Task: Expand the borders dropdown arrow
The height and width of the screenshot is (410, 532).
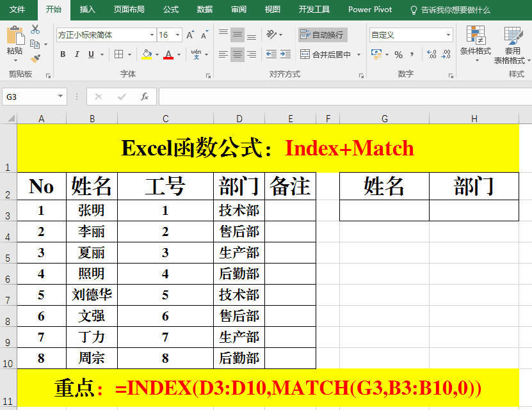Action: coord(129,54)
